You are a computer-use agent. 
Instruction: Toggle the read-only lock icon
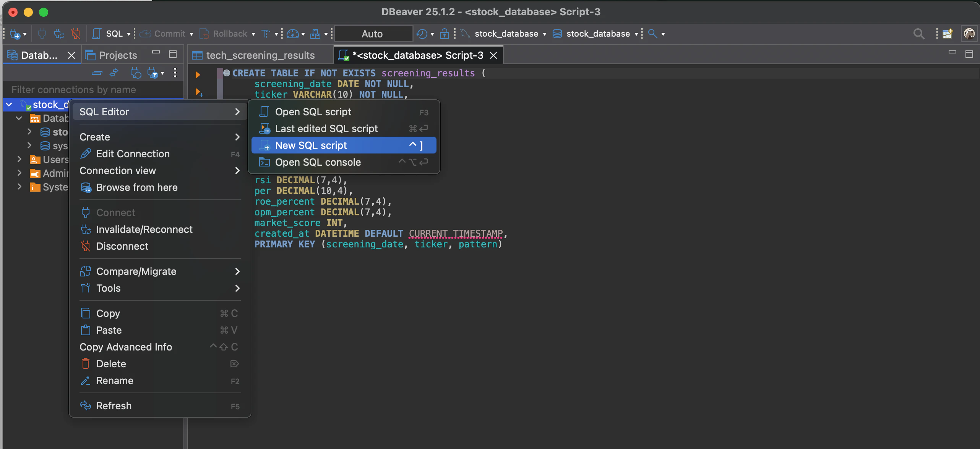click(x=445, y=34)
